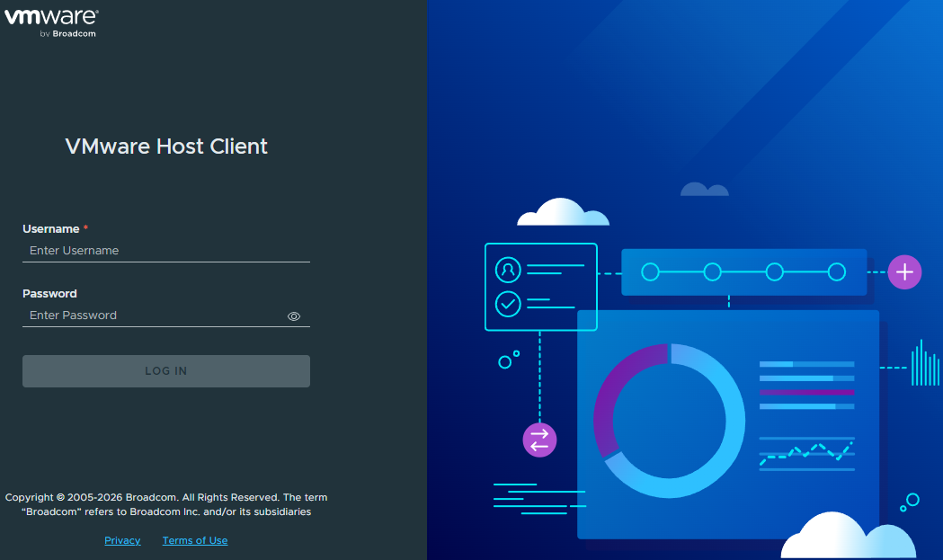Open the Privacy link
Image resolution: width=943 pixels, height=560 pixels.
[x=122, y=540]
